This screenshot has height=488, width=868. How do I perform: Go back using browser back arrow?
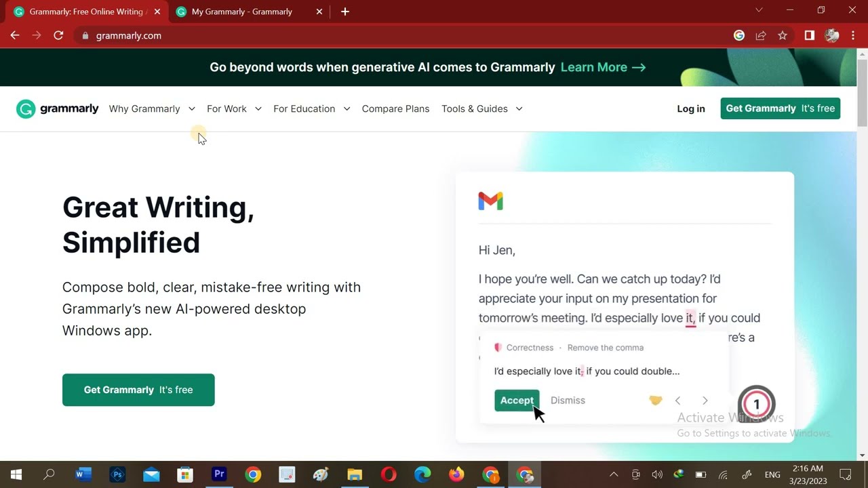point(15,35)
